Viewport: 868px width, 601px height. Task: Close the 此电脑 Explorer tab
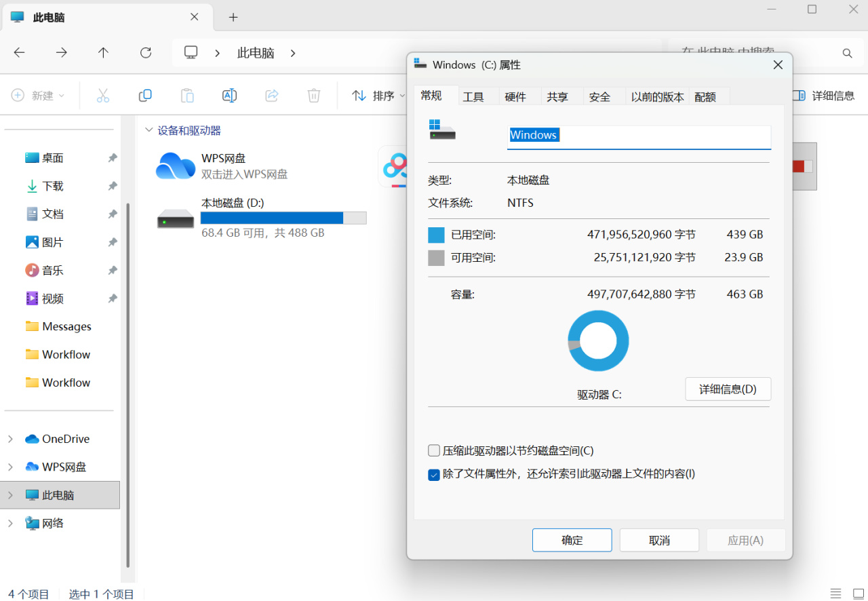[195, 18]
